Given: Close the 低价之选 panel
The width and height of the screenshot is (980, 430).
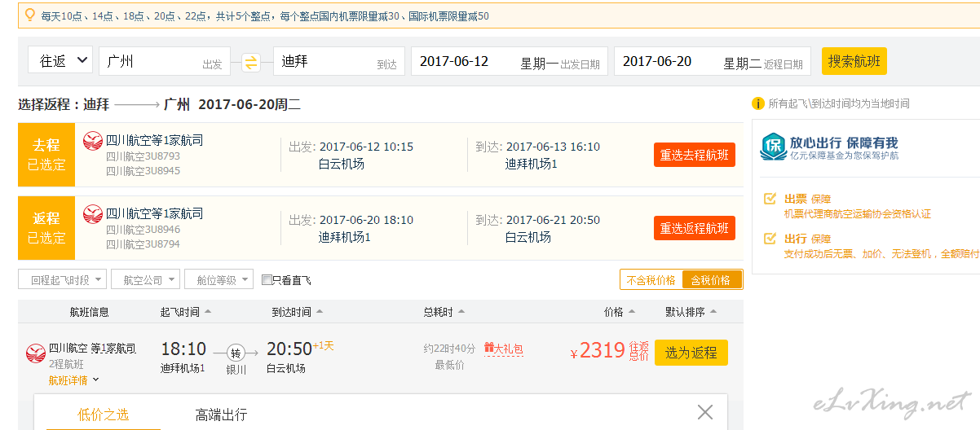Looking at the screenshot, I should click(x=705, y=412).
